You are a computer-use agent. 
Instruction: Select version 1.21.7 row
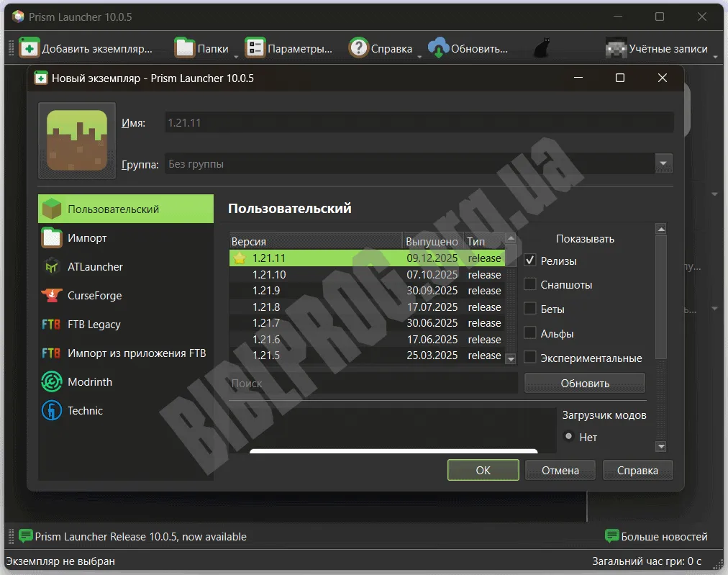click(x=368, y=323)
